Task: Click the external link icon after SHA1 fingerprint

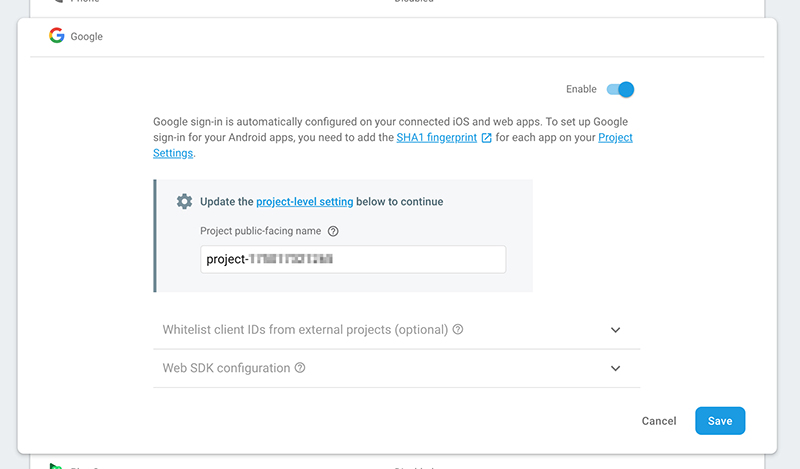Action: [487, 138]
